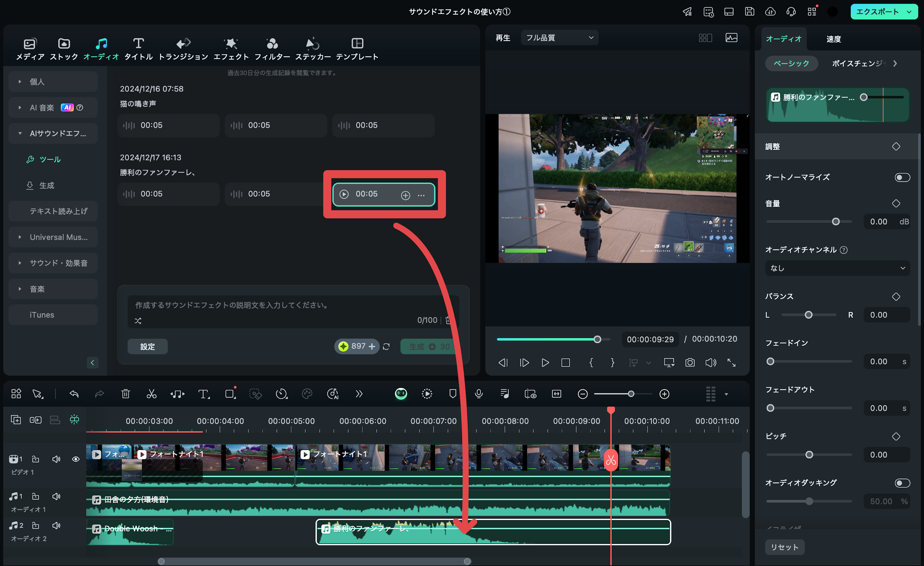This screenshot has width=924, height=566.
Task: Select ツール under AI sound effects
Action: click(44, 159)
